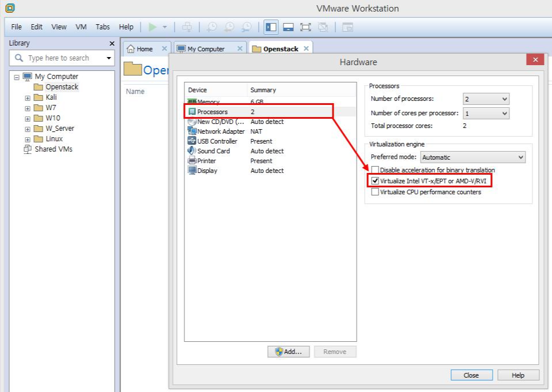The width and height of the screenshot is (552, 392).
Task: Select the Display device icon
Action: point(192,171)
